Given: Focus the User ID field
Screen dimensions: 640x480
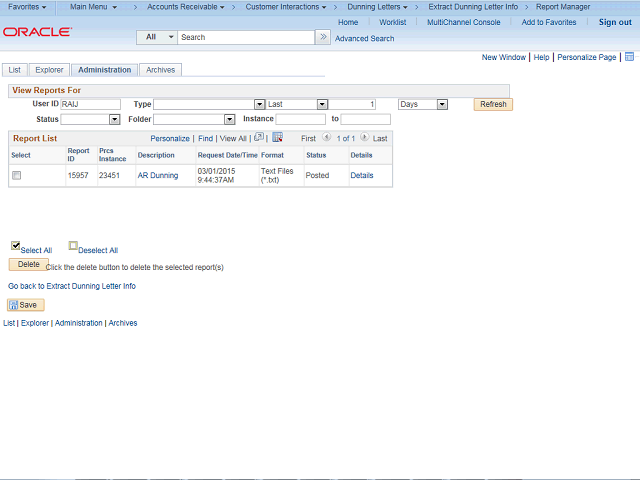Looking at the screenshot, I should click(91, 104).
